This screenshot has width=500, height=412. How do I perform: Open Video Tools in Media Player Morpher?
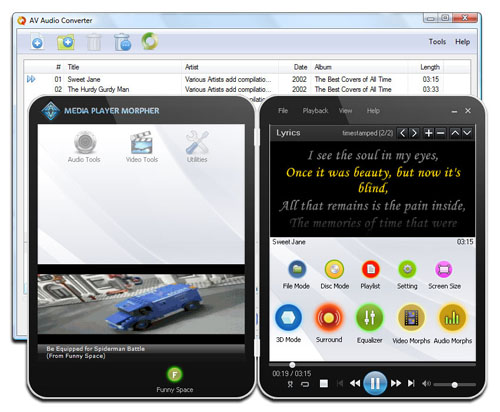point(142,147)
